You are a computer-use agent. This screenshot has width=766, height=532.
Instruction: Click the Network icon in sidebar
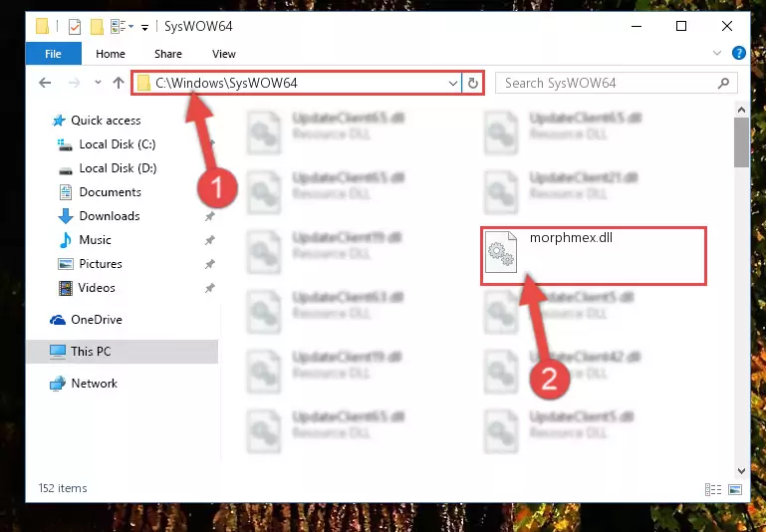(58, 384)
